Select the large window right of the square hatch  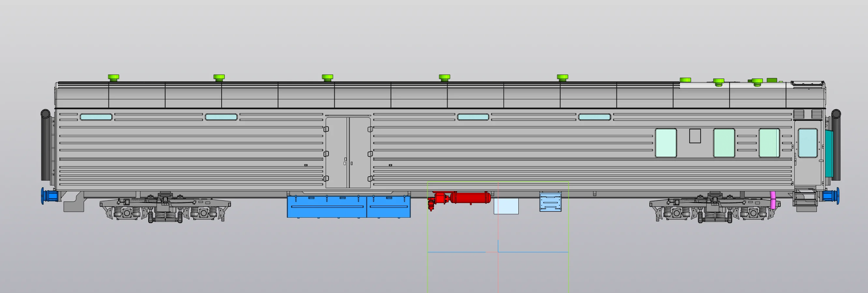click(724, 143)
